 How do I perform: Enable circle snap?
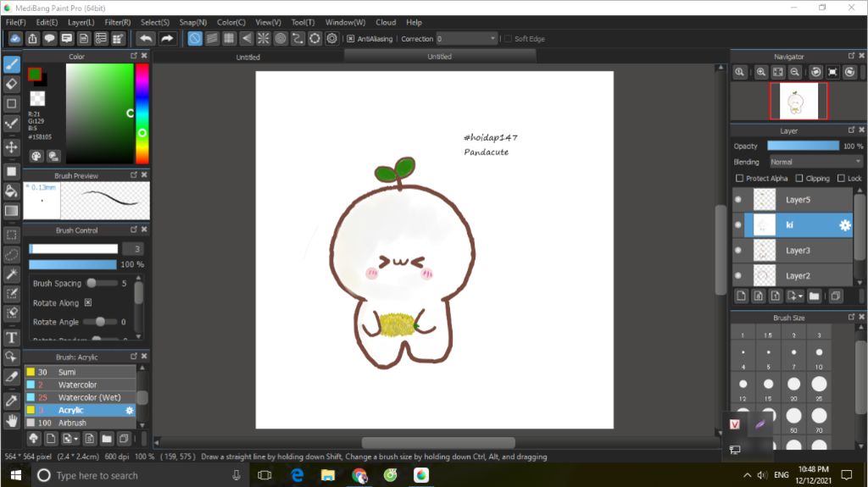click(x=281, y=38)
